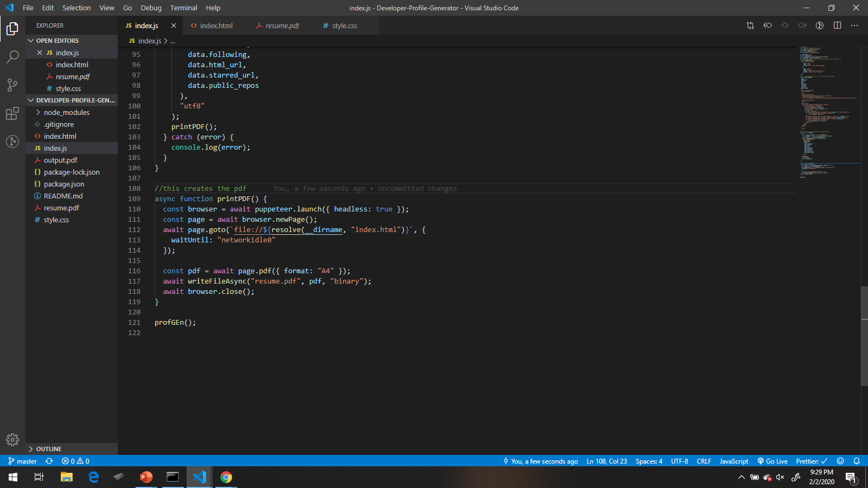Viewport: 868px width, 488px height.
Task: Expand the node_modules folder
Action: click(67, 112)
